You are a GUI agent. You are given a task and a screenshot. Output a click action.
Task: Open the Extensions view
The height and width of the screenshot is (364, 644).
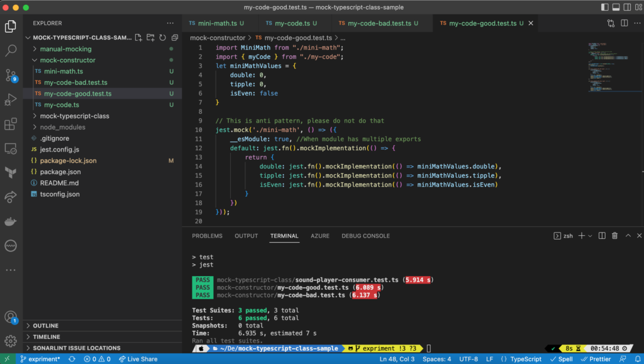[x=10, y=124]
